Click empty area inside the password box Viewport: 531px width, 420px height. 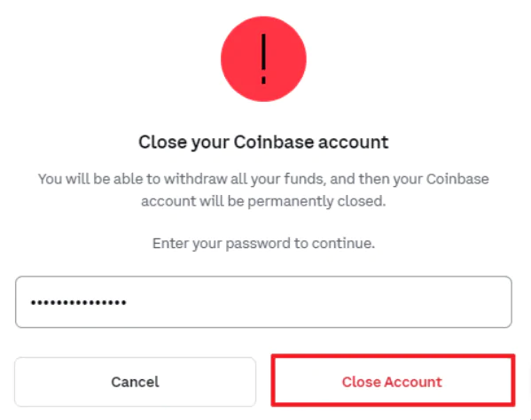pos(318,302)
